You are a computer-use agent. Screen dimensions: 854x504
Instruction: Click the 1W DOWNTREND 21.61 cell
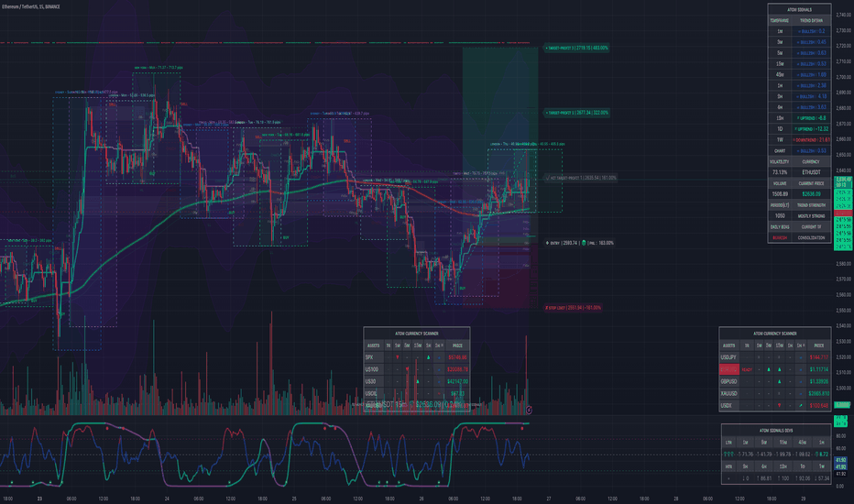click(x=811, y=140)
